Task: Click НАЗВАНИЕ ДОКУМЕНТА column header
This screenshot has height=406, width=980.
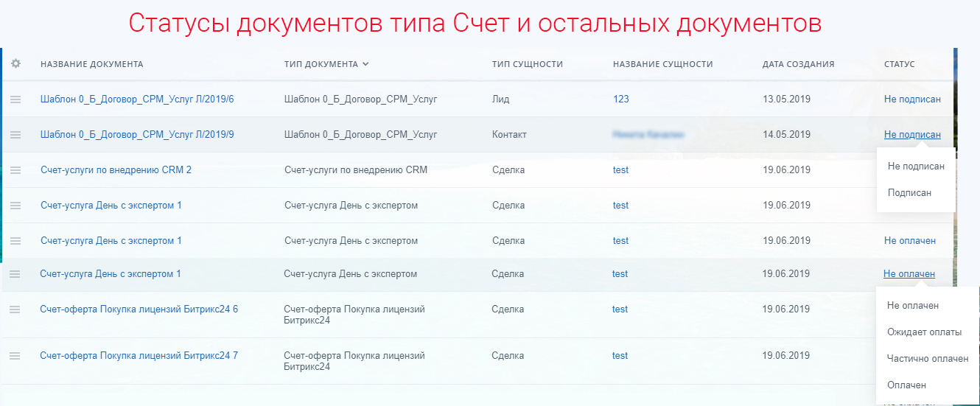Action: (x=91, y=64)
